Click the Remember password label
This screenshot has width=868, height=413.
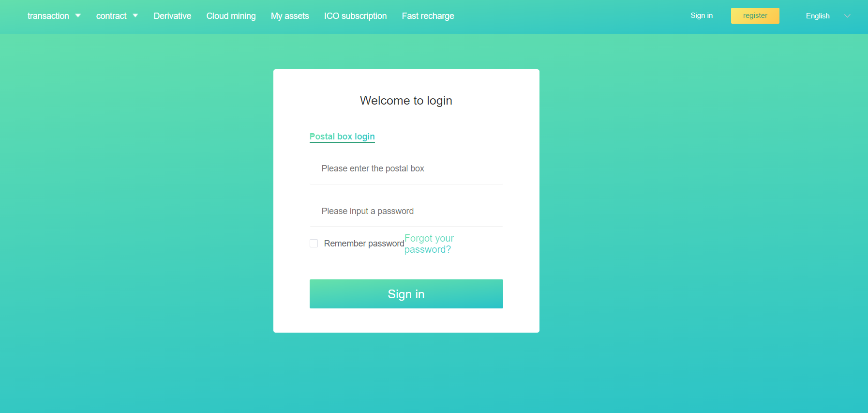point(364,244)
